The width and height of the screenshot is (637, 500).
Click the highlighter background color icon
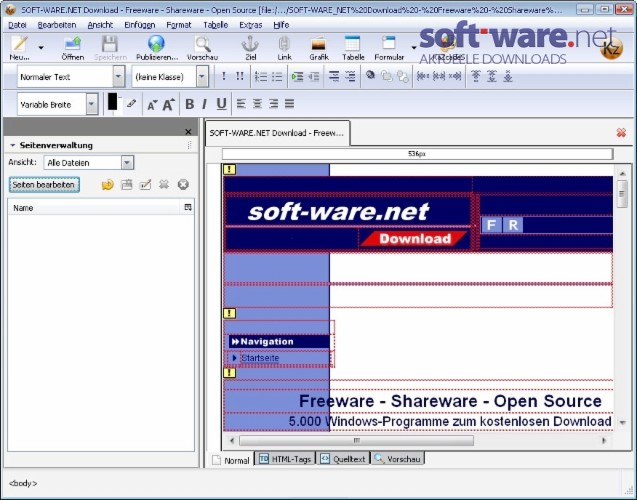pos(131,104)
